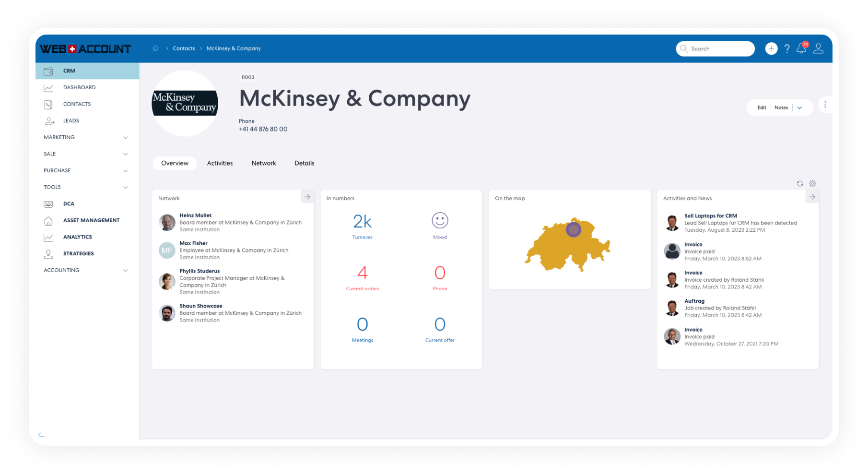This screenshot has height=476, width=868.
Task: Open Sell Laptops for CRM activity
Action: point(711,216)
